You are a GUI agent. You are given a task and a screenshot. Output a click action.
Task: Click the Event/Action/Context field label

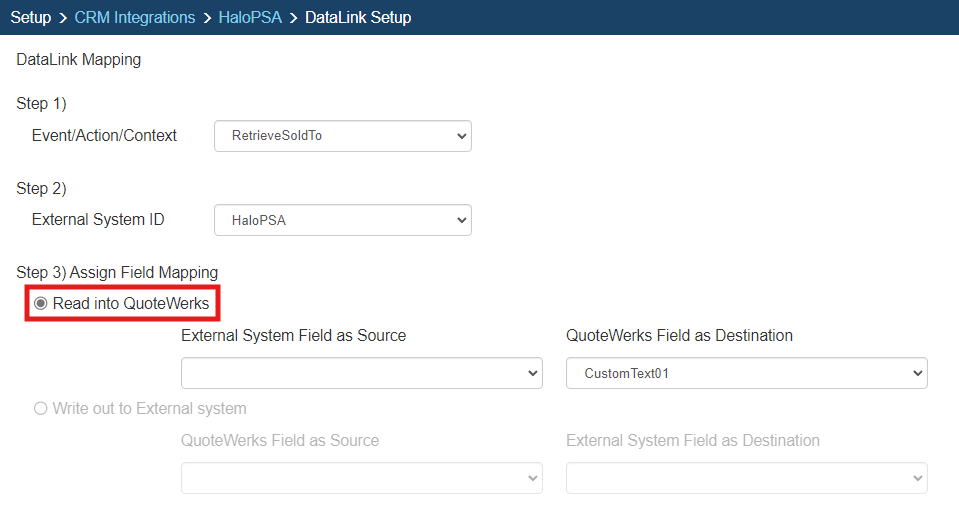104,136
